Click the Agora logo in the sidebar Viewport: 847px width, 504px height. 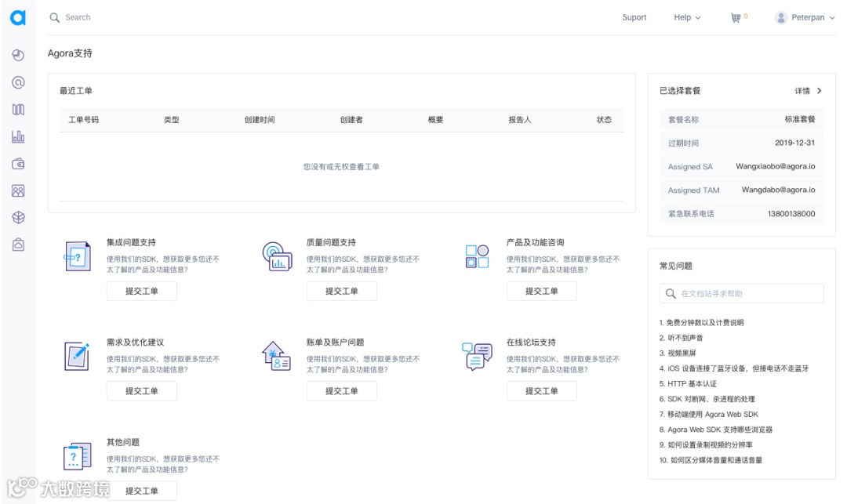(x=18, y=17)
